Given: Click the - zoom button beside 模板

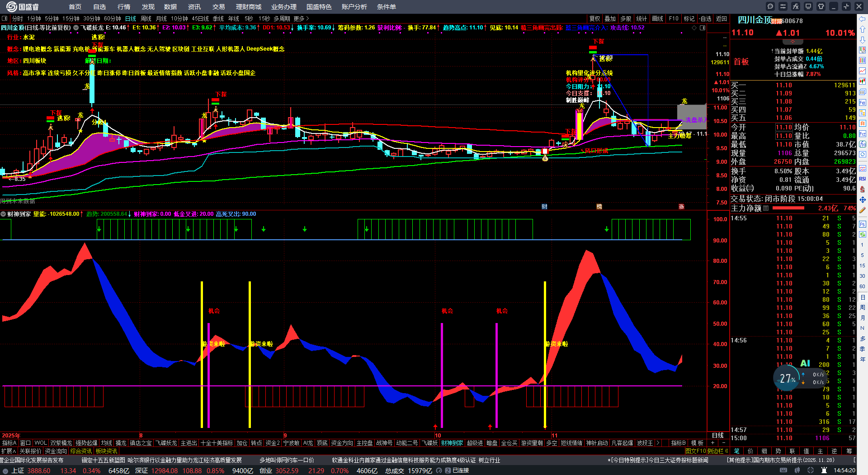Looking at the screenshot, I should [x=723, y=443].
